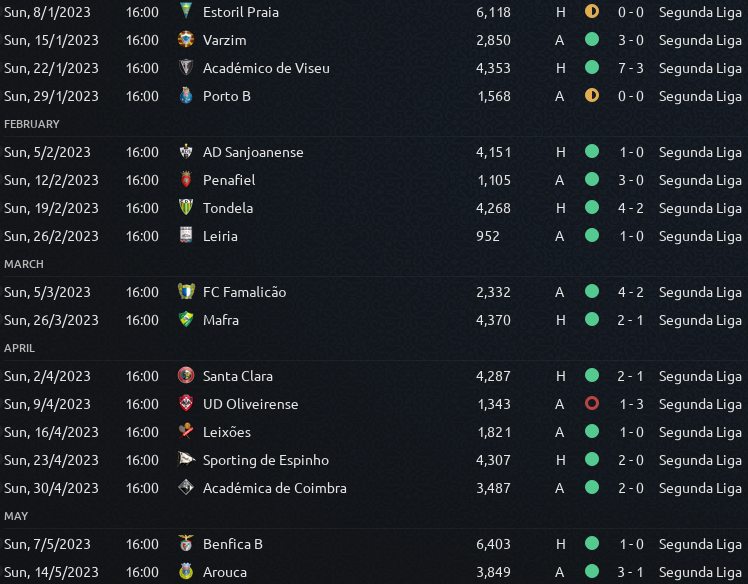Click the 6,403 attendance for Benfica B

coord(493,544)
